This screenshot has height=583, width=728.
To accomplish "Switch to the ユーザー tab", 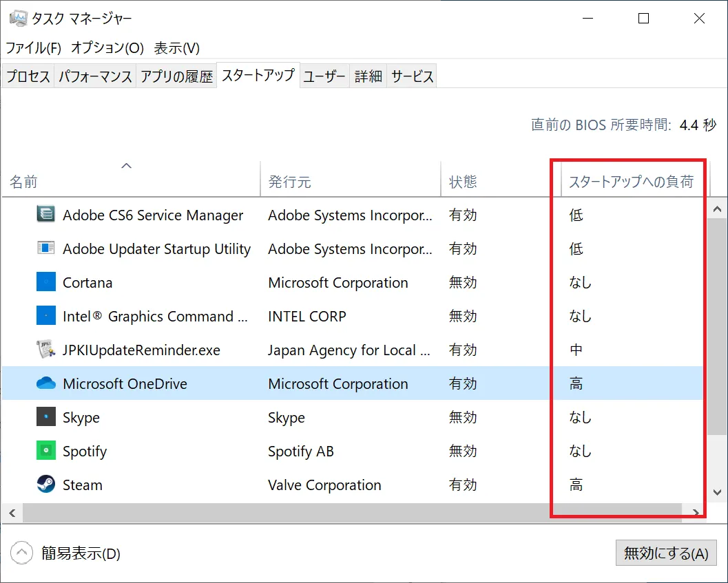I will tap(324, 76).
